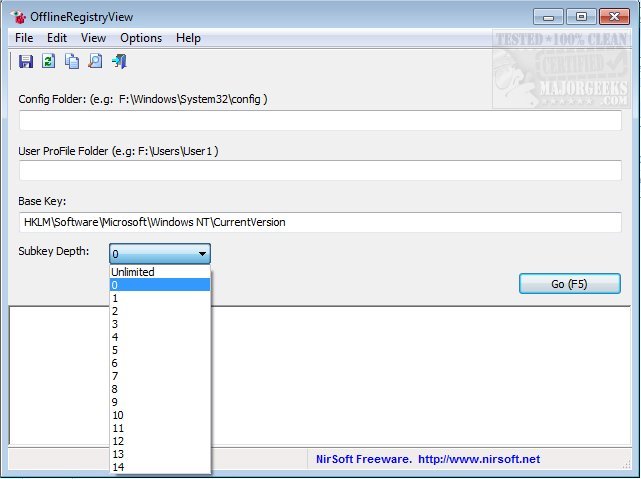The image size is (641, 479).
Task: Click the Refresh toolbar icon
Action: [49, 62]
